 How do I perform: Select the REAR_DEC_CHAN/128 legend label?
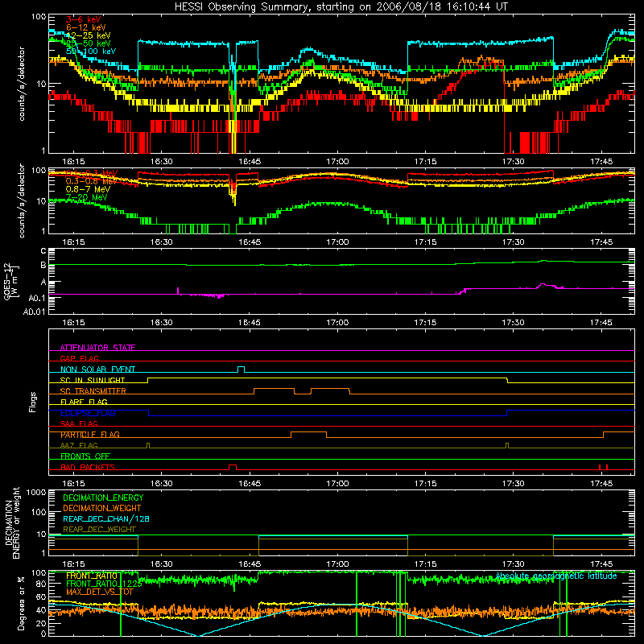(106, 518)
